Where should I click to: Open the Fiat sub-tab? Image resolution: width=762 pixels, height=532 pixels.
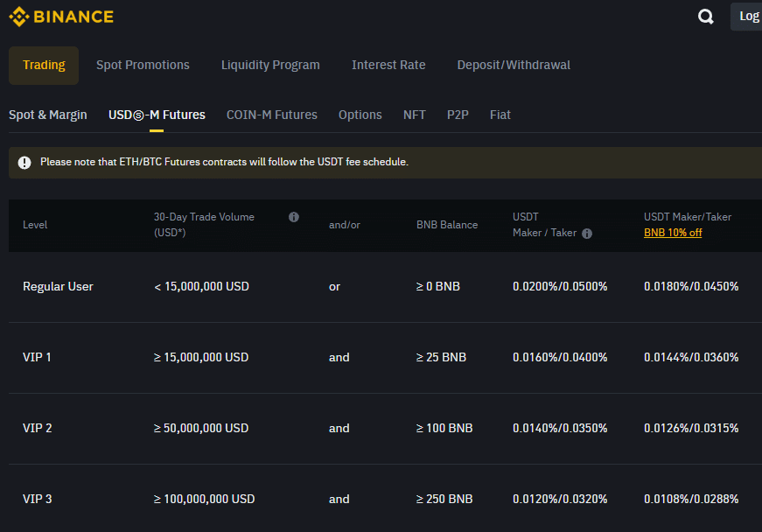click(x=500, y=115)
